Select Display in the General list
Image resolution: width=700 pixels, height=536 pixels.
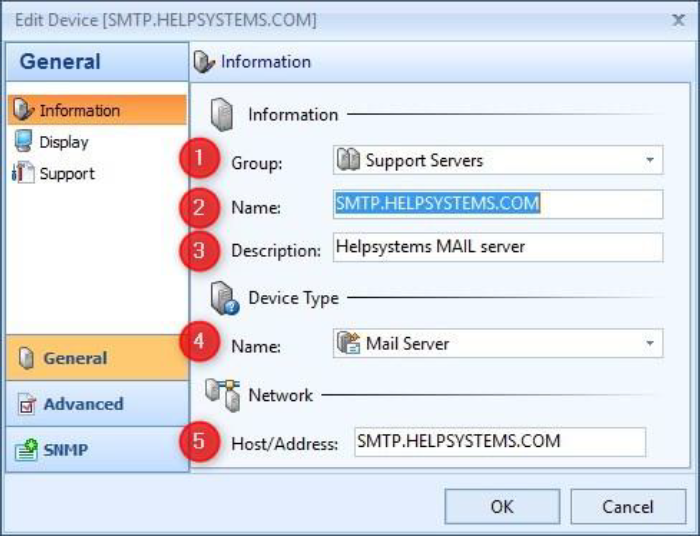tap(64, 142)
